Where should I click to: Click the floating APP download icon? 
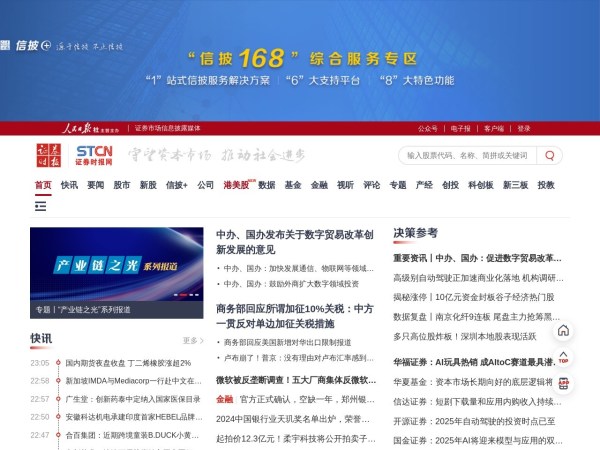[563, 383]
